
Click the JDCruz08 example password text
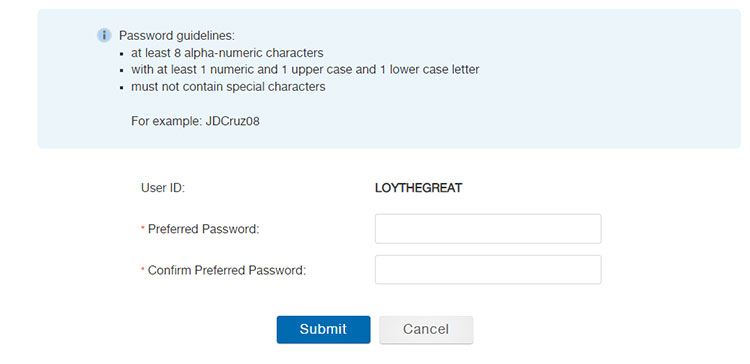tap(232, 121)
